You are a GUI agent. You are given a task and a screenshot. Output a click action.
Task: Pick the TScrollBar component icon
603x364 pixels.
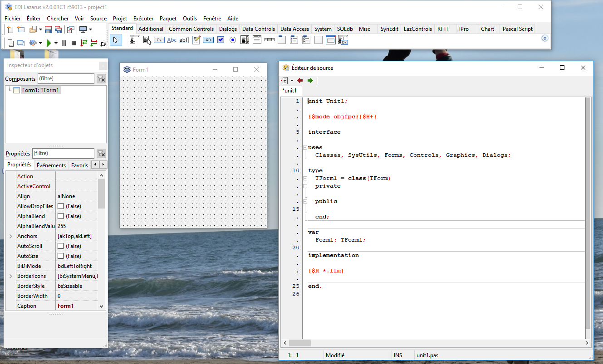click(270, 40)
